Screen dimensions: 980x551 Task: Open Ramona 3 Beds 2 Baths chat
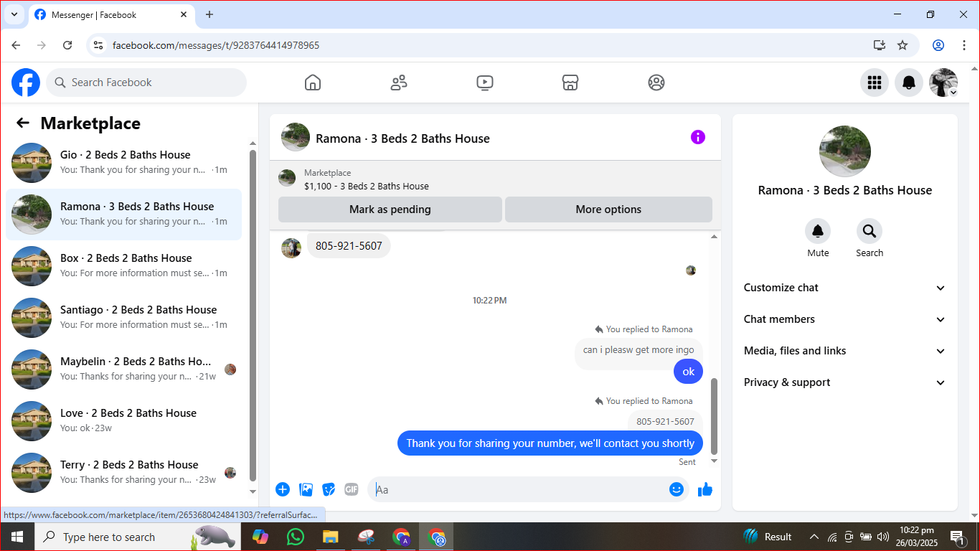pos(123,215)
